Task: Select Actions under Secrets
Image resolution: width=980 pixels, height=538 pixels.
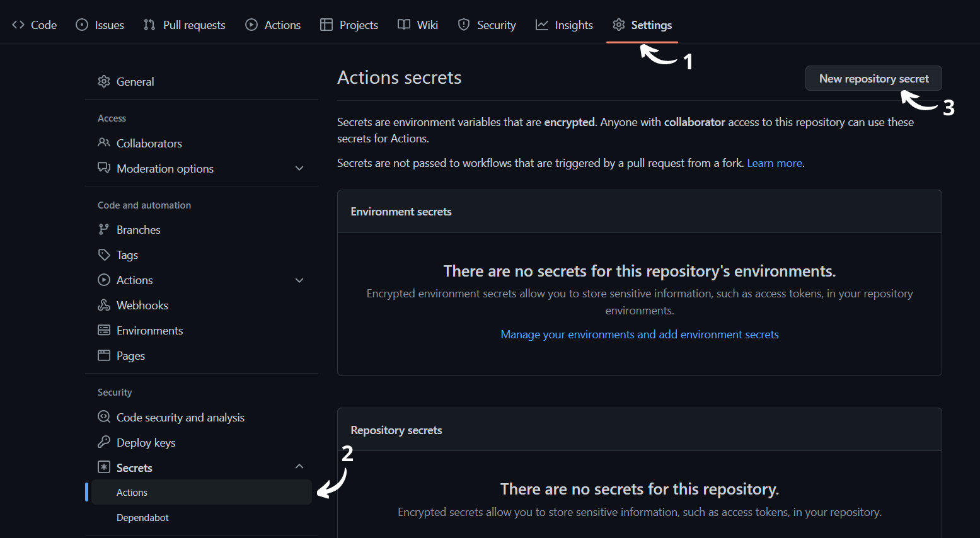Action: click(202, 492)
